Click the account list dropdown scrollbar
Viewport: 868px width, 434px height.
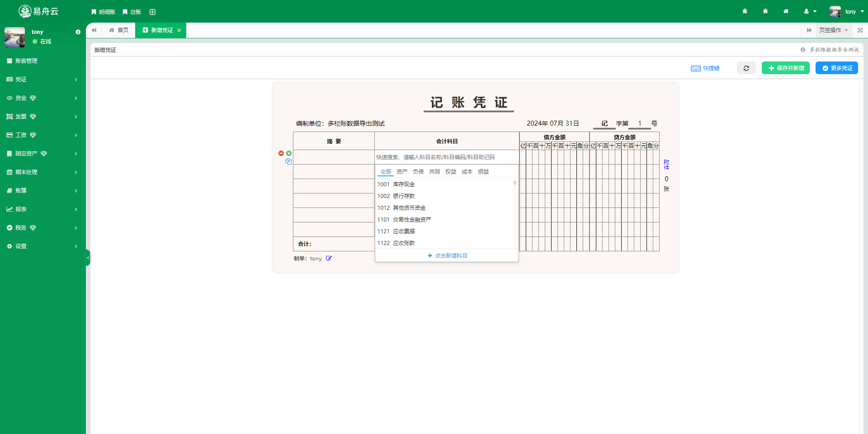[514, 183]
